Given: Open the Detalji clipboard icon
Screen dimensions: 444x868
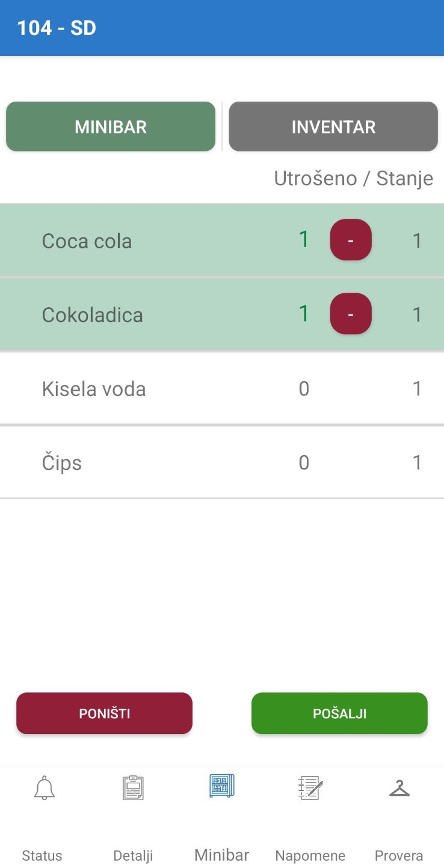Looking at the screenshot, I should click(x=133, y=787).
